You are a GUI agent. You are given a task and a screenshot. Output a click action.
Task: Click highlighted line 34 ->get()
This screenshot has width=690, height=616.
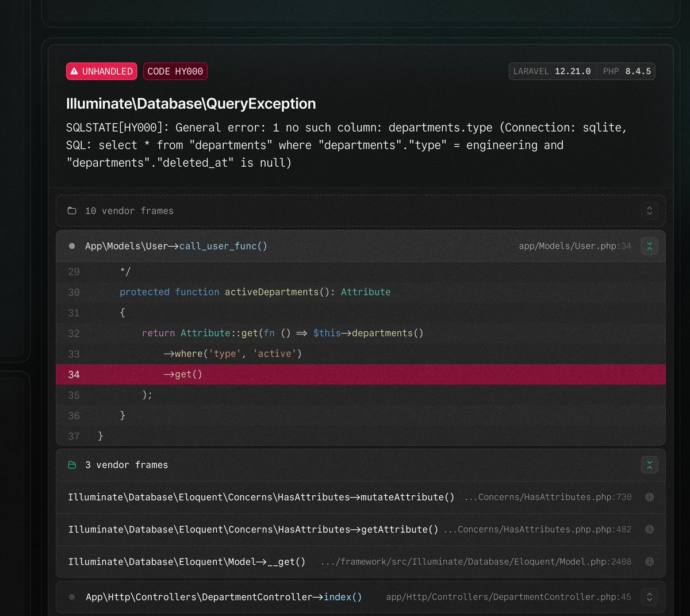click(361, 374)
